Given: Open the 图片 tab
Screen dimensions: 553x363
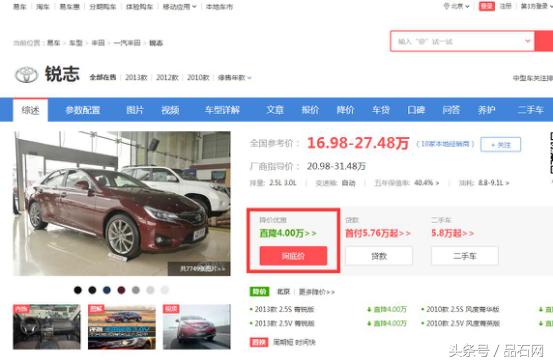Looking at the screenshot, I should pos(135,110).
